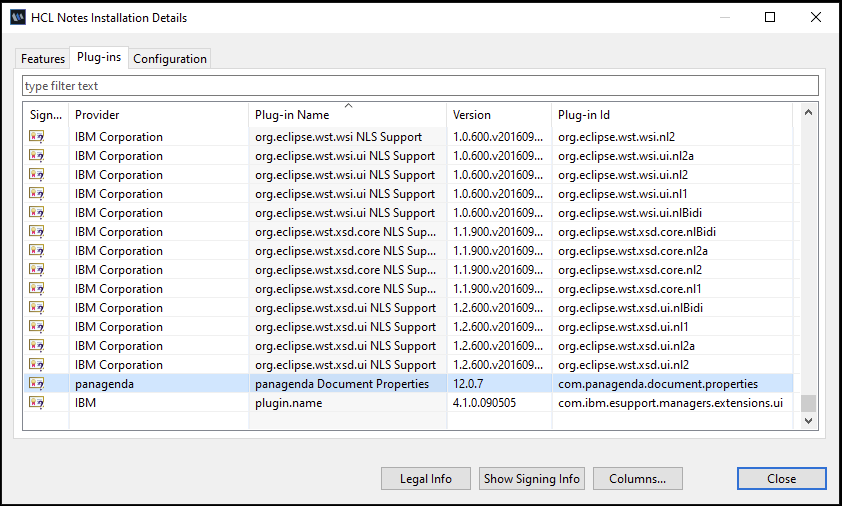The image size is (842, 506).
Task: Click signed icon for org.eclipse.wst.wsi.nl2 row
Action: [x=37, y=136]
